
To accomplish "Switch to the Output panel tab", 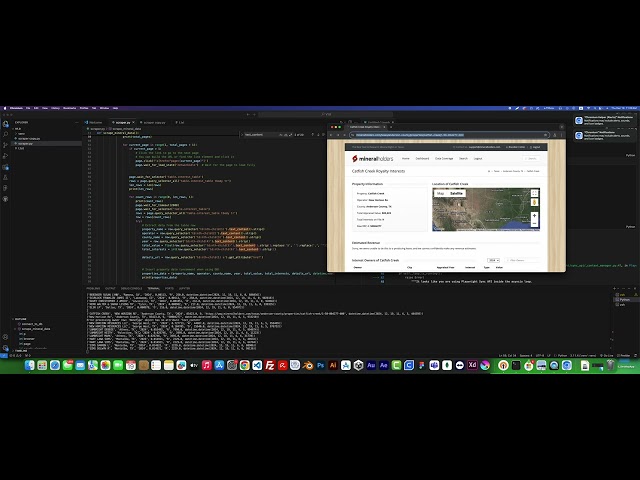I will tap(110, 288).
